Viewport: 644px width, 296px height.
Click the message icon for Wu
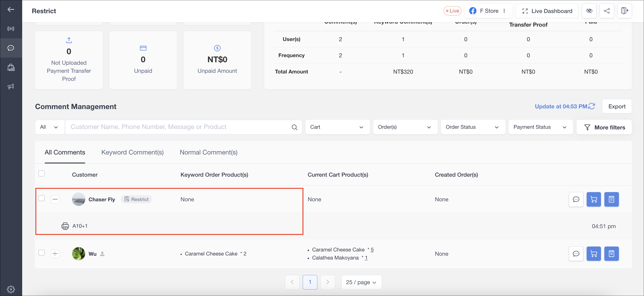[576, 254]
